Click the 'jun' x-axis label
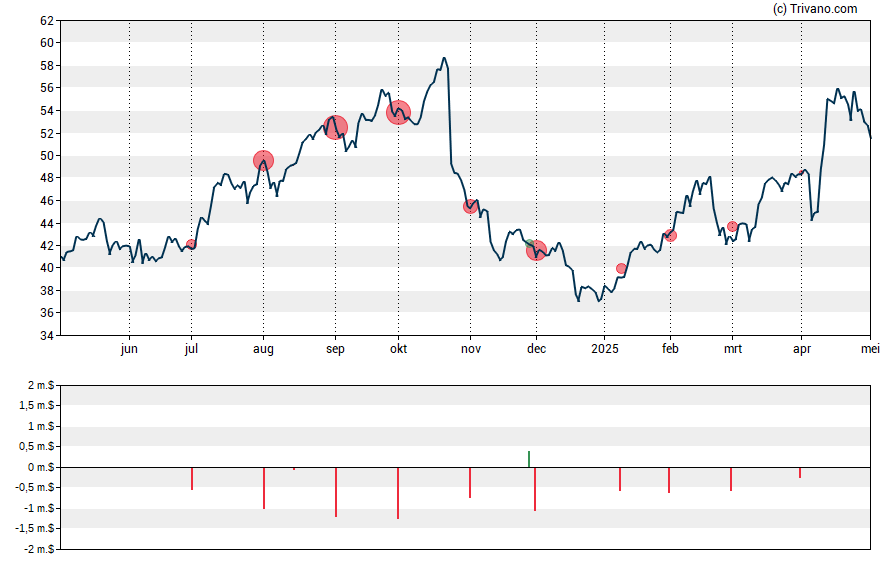 (129, 349)
